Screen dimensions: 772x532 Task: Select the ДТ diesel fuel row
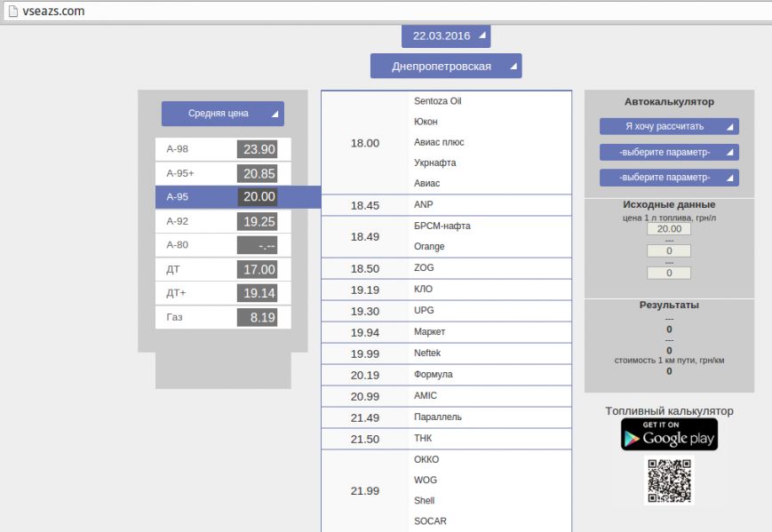pyautogui.click(x=223, y=269)
